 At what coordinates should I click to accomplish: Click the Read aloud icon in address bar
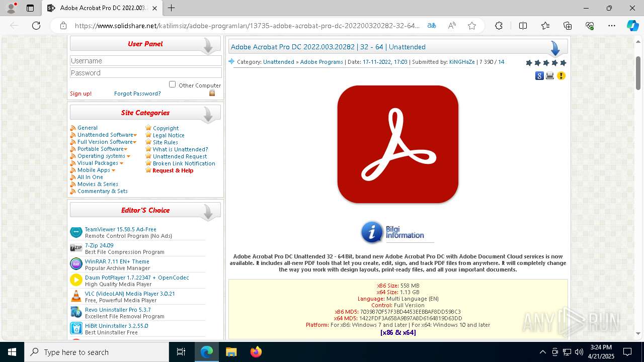tap(452, 26)
